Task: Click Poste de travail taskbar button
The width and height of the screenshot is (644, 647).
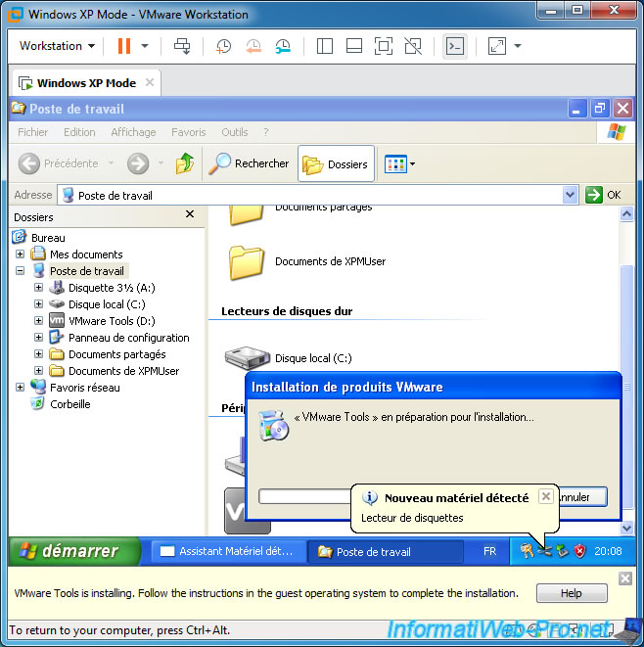Action: coord(385,552)
